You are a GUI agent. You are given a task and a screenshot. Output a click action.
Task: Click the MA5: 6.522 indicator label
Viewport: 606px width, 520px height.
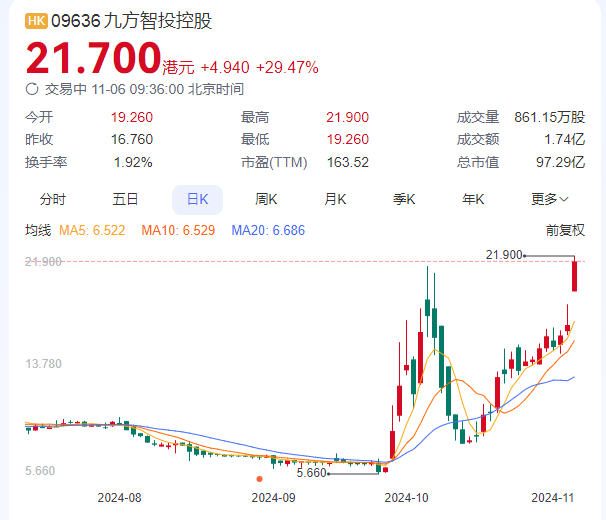92,230
